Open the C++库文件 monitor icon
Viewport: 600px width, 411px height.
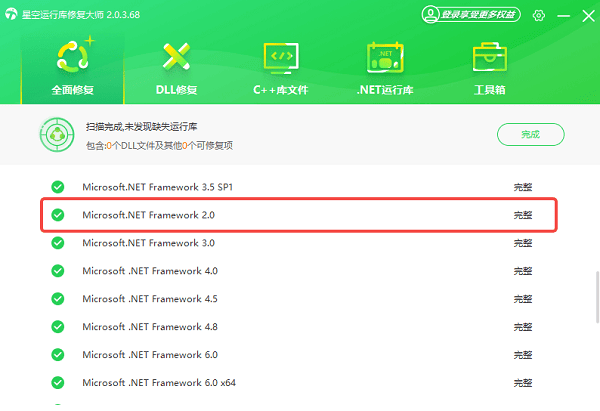[281, 58]
